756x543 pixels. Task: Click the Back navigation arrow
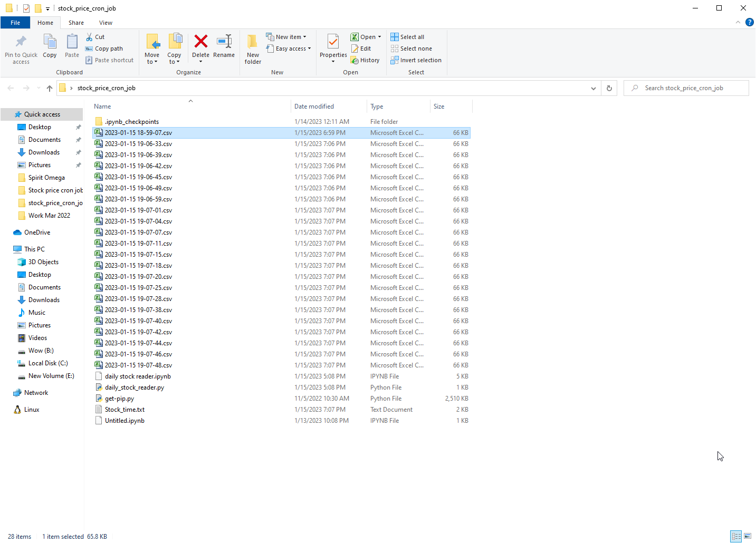(11, 88)
